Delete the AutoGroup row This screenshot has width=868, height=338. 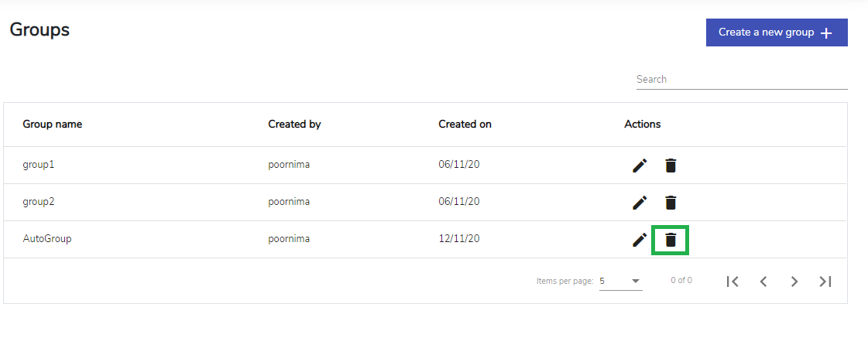point(671,240)
